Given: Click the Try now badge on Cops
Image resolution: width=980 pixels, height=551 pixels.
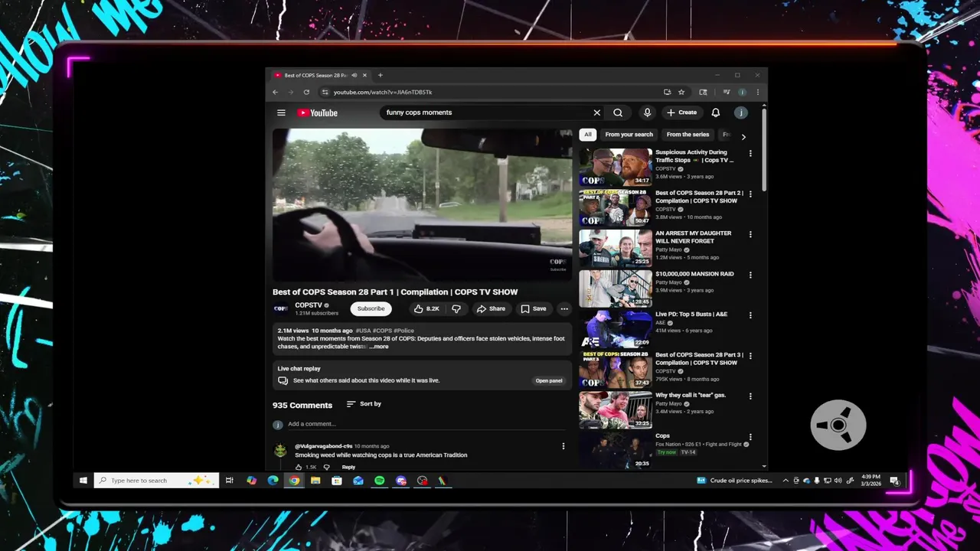Looking at the screenshot, I should pos(667,452).
